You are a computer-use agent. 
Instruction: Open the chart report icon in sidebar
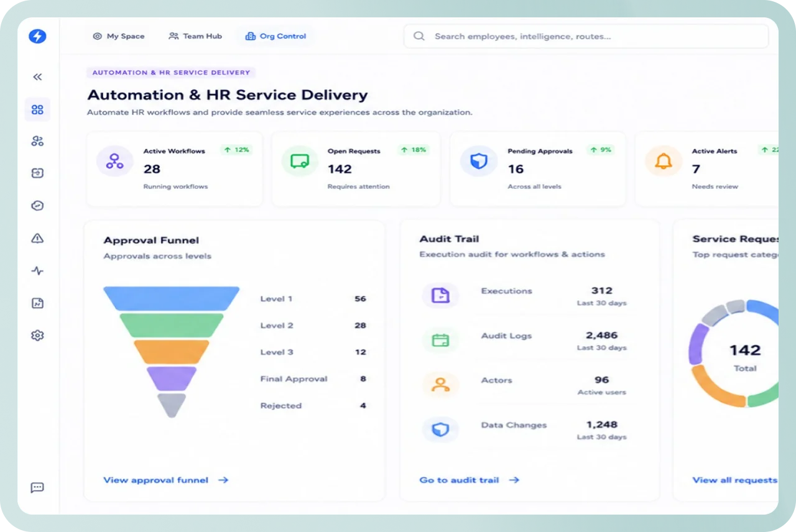pos(37,303)
